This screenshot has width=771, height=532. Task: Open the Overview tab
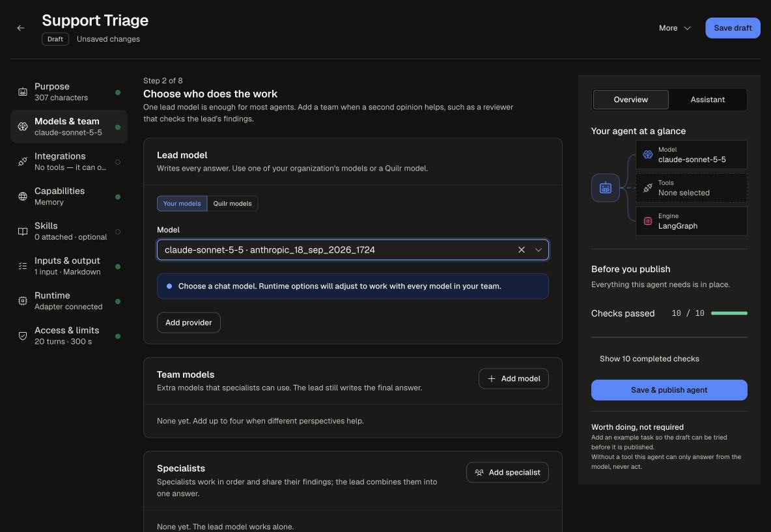point(631,100)
